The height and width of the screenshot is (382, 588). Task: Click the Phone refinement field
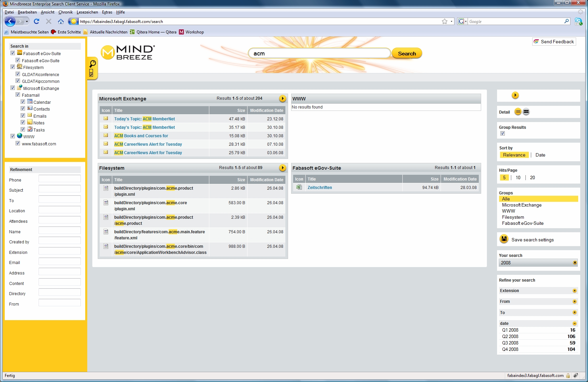coord(60,178)
